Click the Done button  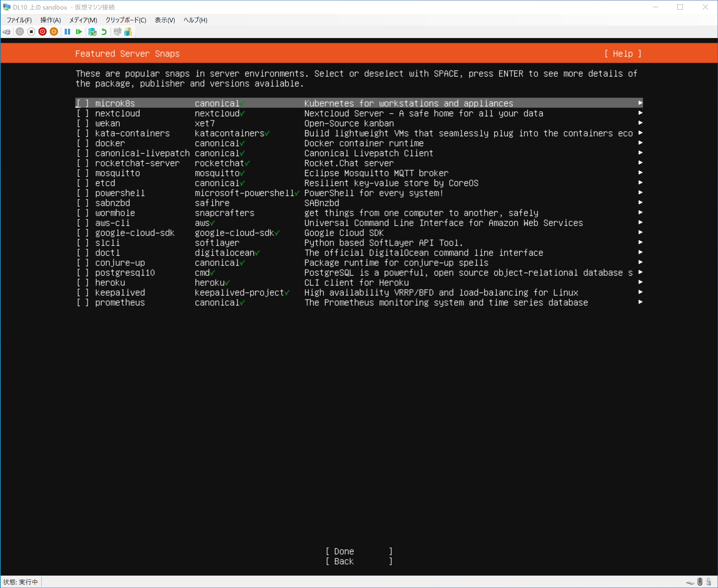coord(359,551)
